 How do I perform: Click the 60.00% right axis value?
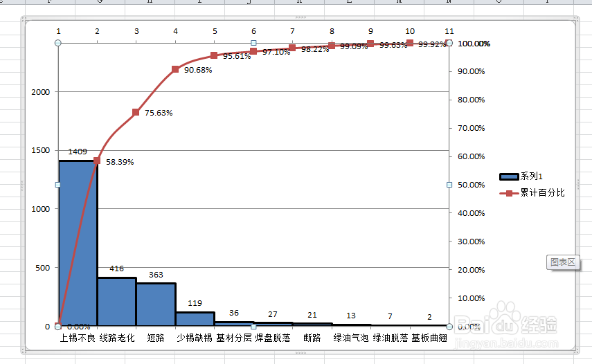point(472,156)
